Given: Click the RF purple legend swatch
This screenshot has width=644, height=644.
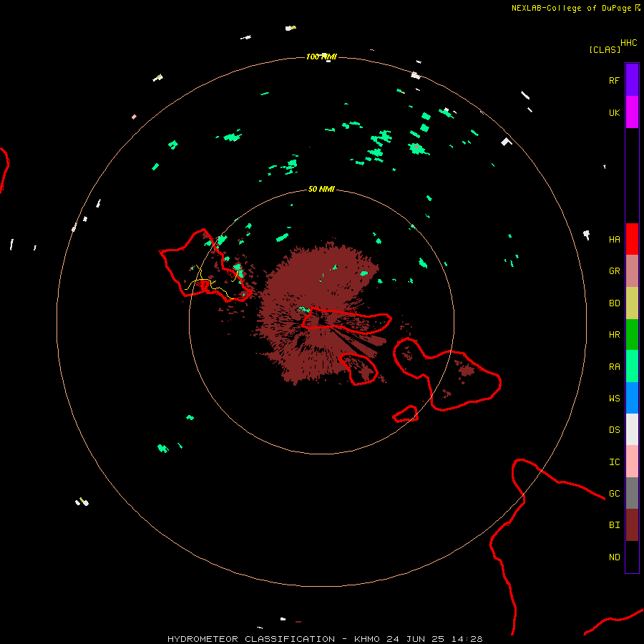Looking at the screenshot, I should tap(632, 80).
